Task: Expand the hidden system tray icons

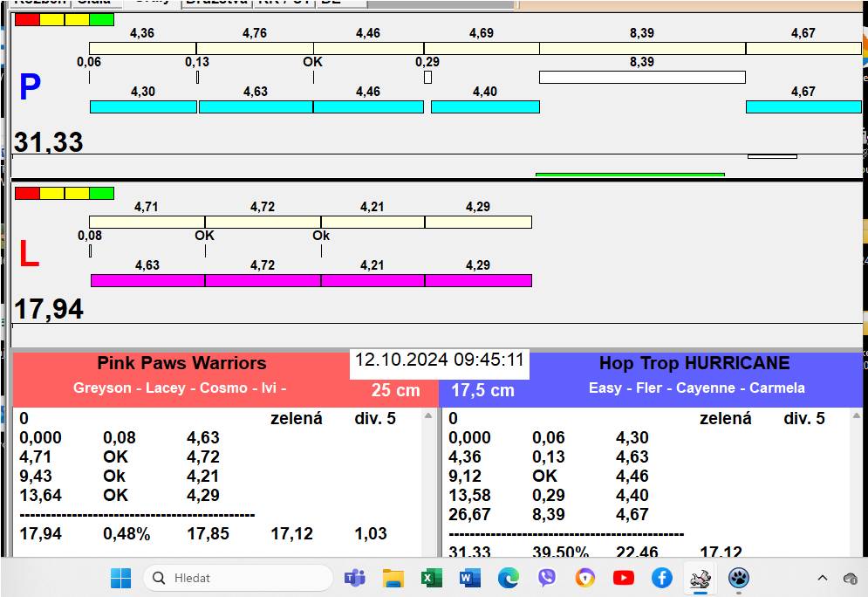Action: (x=822, y=578)
